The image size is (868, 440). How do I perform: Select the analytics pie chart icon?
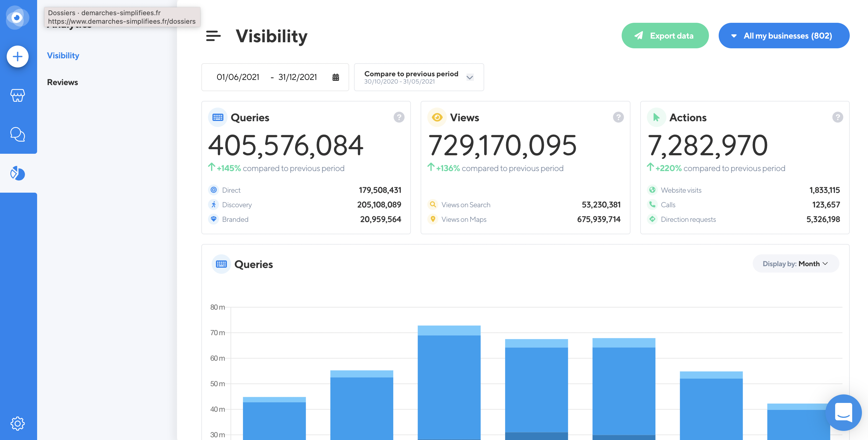(18, 174)
